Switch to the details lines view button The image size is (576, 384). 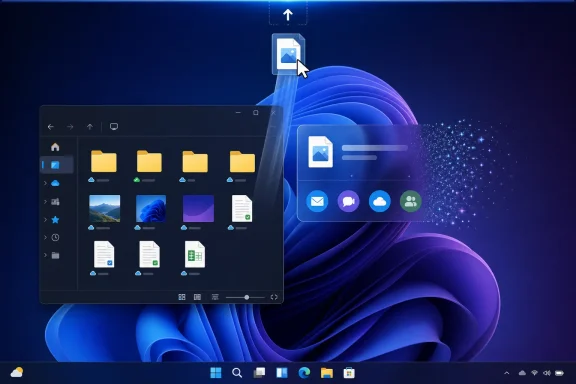[215, 297]
